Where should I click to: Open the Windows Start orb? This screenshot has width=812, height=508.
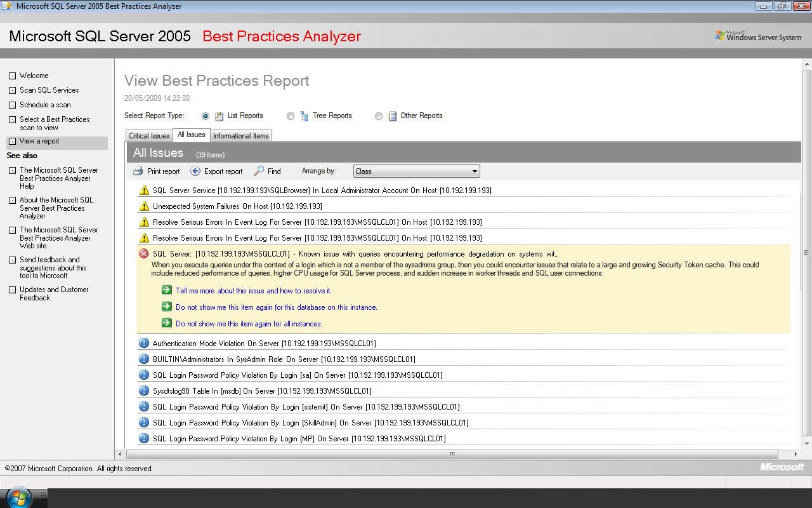(19, 498)
